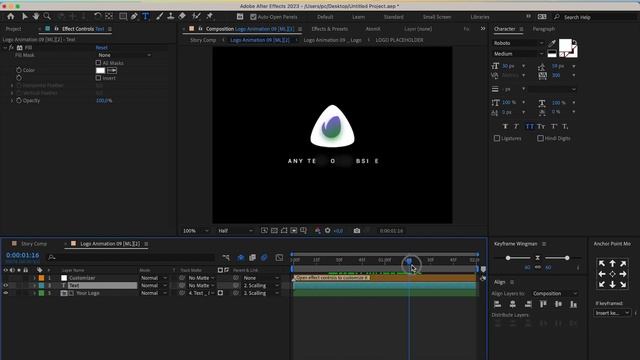Move anchor point to center diamond
Viewport: 640px width, 360px height.
(x=612, y=274)
